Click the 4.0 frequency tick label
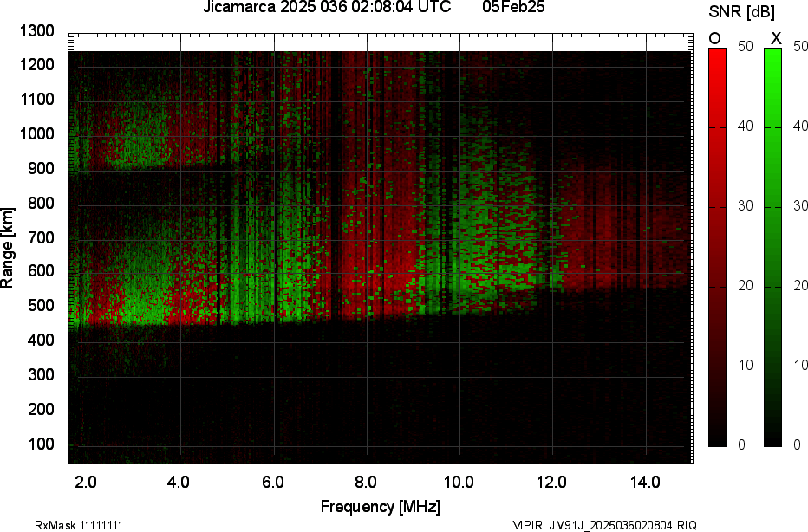The image size is (808, 532). click(x=179, y=483)
